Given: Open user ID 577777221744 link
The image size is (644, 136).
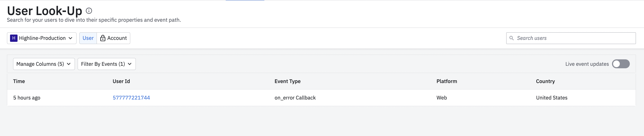Looking at the screenshot, I should [x=131, y=98].
